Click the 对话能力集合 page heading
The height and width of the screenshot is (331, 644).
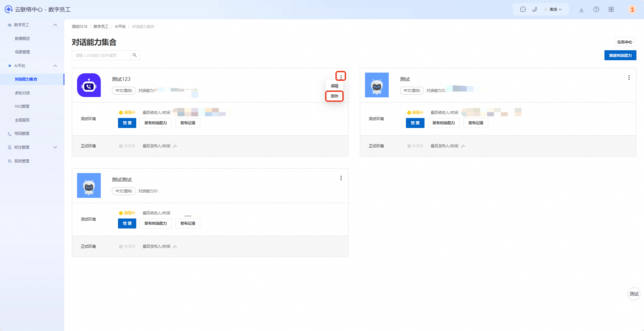tap(94, 42)
